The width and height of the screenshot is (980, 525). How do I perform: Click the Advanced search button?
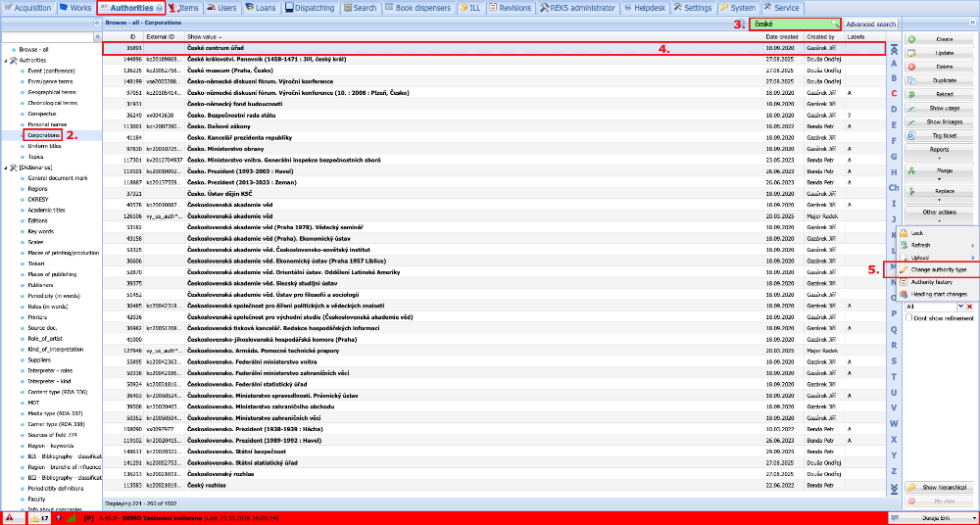click(870, 24)
